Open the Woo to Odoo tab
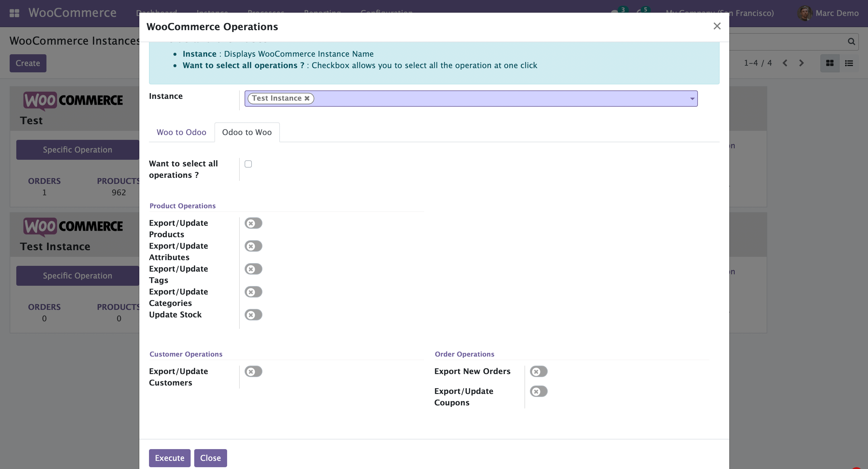Image resolution: width=868 pixels, height=469 pixels. point(181,132)
